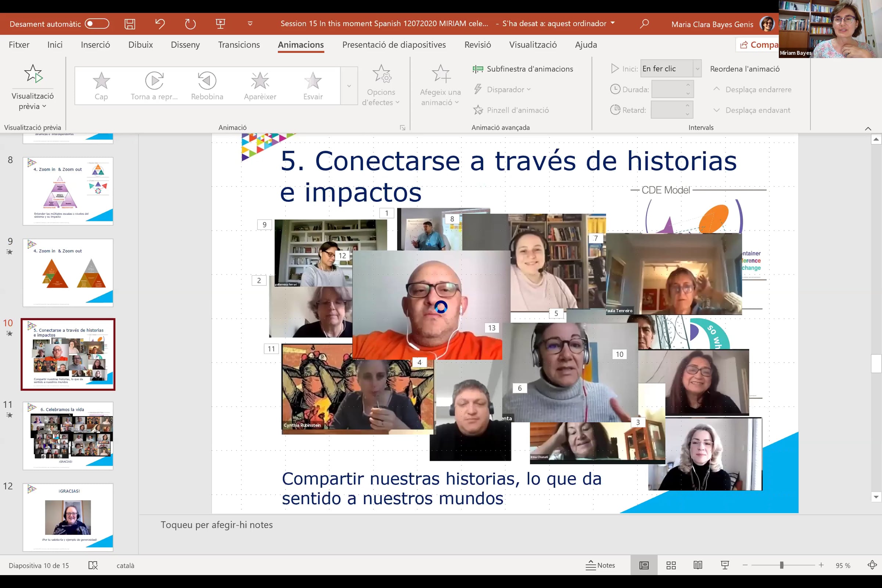
Task: Click Desplaça endarrere
Action: click(x=752, y=90)
